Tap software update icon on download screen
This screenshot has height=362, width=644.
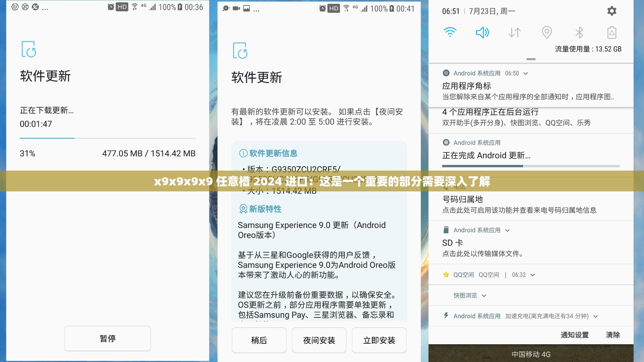(29, 49)
